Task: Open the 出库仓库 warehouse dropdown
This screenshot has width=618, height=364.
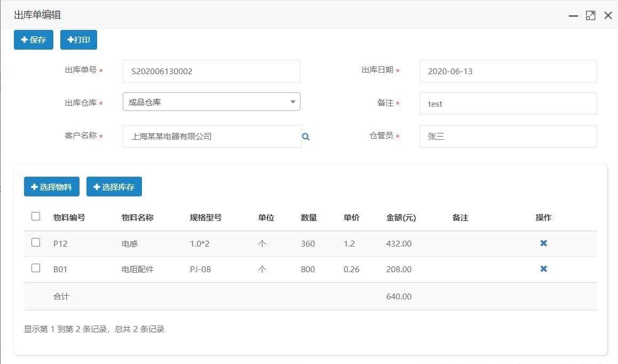Action: point(211,102)
